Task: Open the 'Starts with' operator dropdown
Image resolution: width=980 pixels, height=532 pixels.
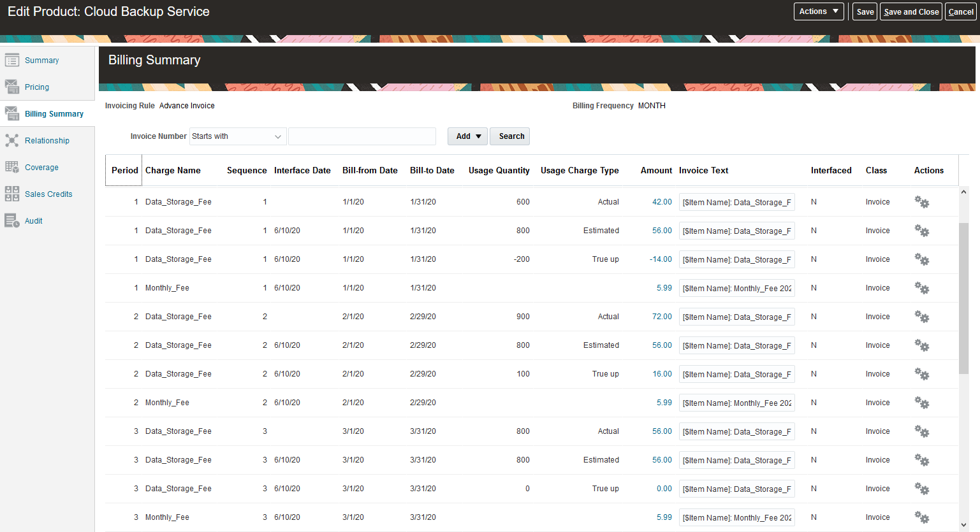Action: pos(238,136)
